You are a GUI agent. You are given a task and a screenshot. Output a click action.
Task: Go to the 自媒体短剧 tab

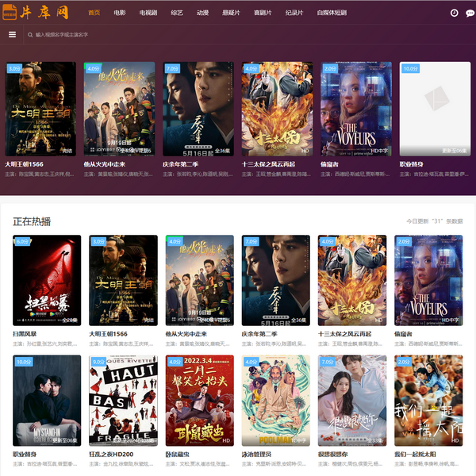(x=331, y=13)
